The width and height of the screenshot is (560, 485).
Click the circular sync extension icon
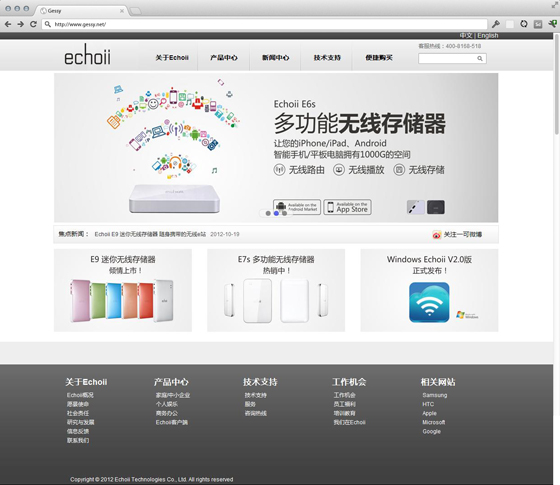(x=524, y=24)
